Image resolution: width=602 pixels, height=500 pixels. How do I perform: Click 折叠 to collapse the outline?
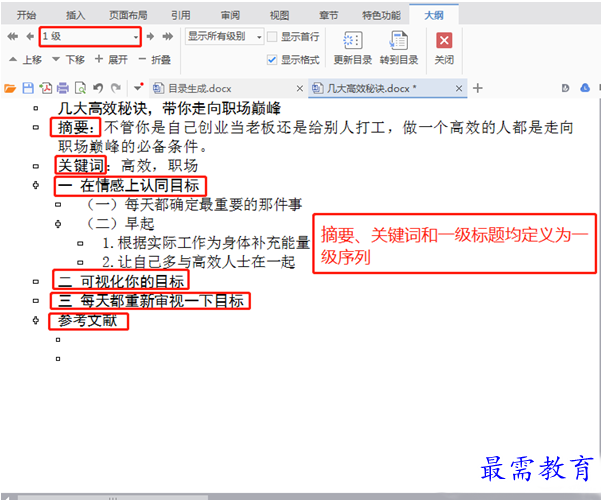[x=155, y=60]
